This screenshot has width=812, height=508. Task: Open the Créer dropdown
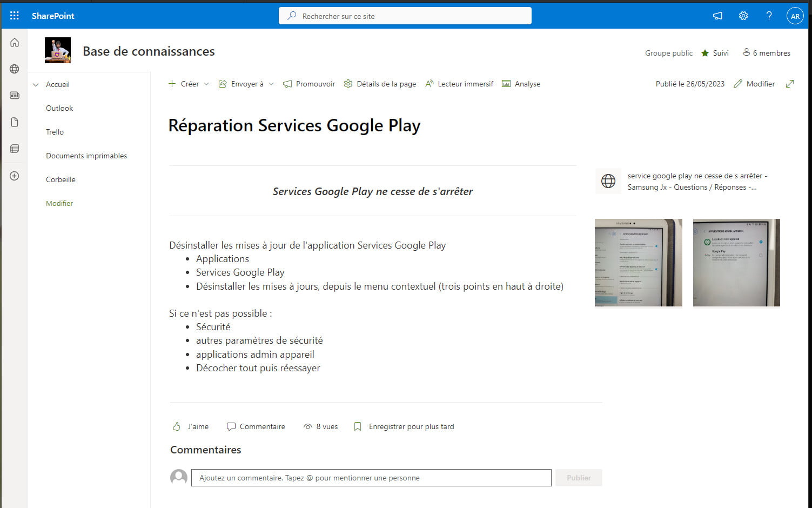(189, 84)
